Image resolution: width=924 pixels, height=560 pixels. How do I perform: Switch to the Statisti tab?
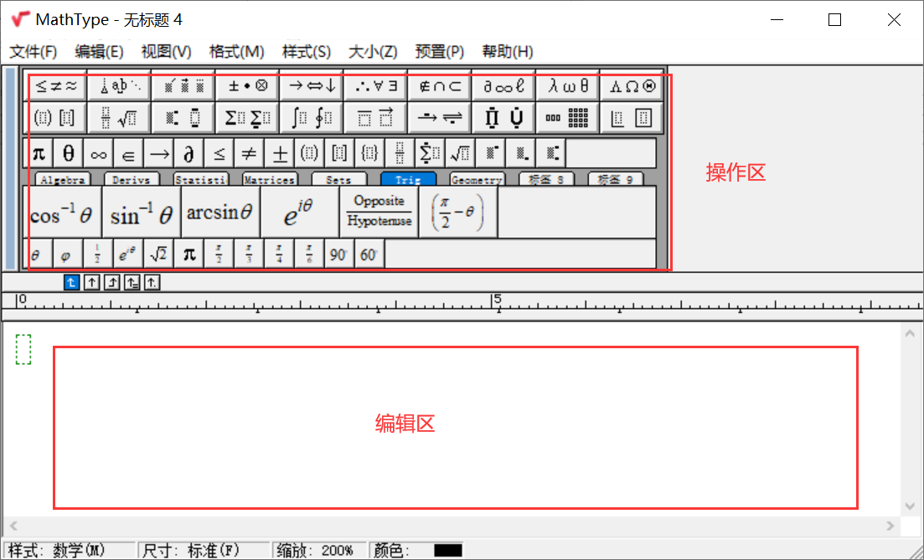pyautogui.click(x=200, y=180)
